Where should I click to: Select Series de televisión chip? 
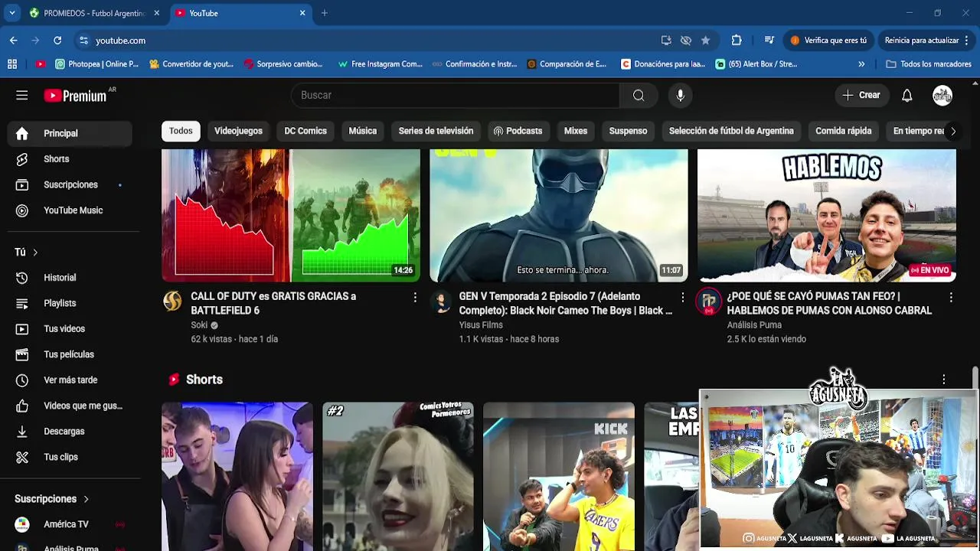pos(436,131)
